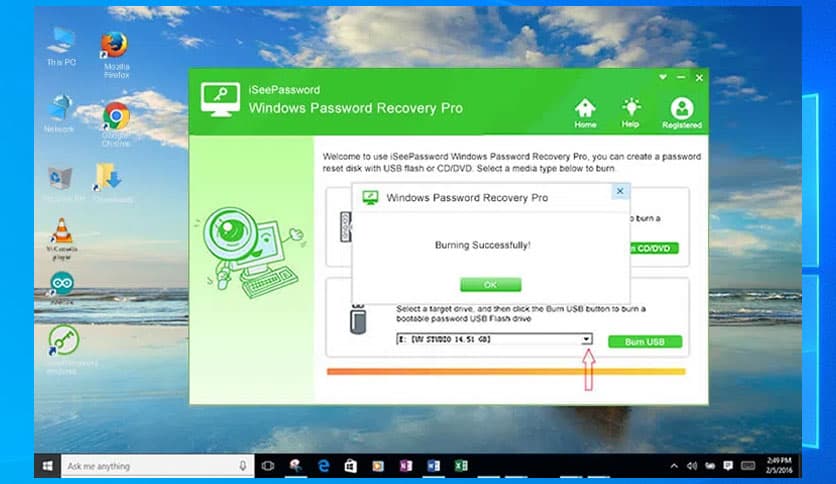This screenshot has height=484, width=836.
Task: Click the taskbar app left of Edge
Action: (296, 466)
